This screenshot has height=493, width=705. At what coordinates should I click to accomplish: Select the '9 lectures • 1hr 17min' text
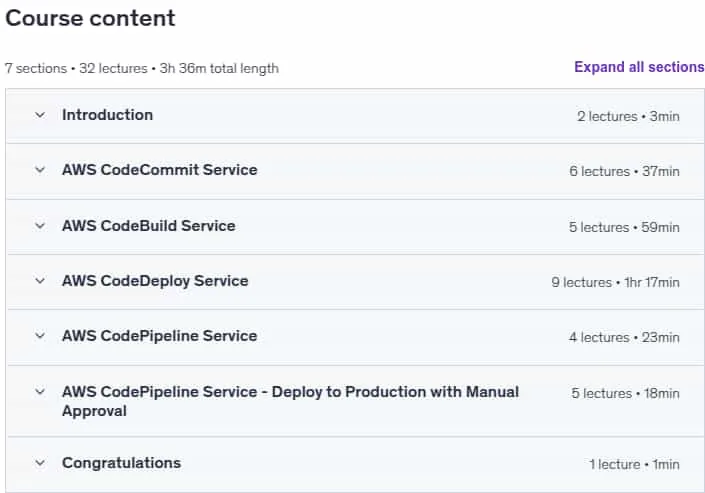(x=616, y=282)
